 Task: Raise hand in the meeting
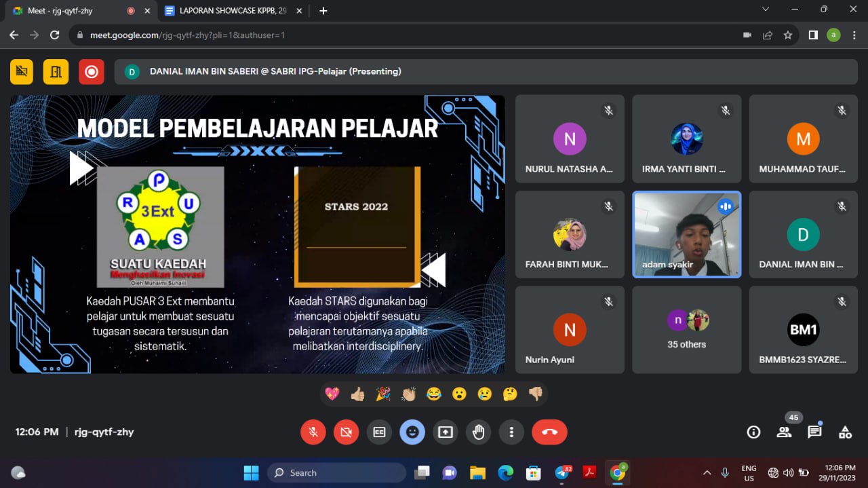[479, 432]
